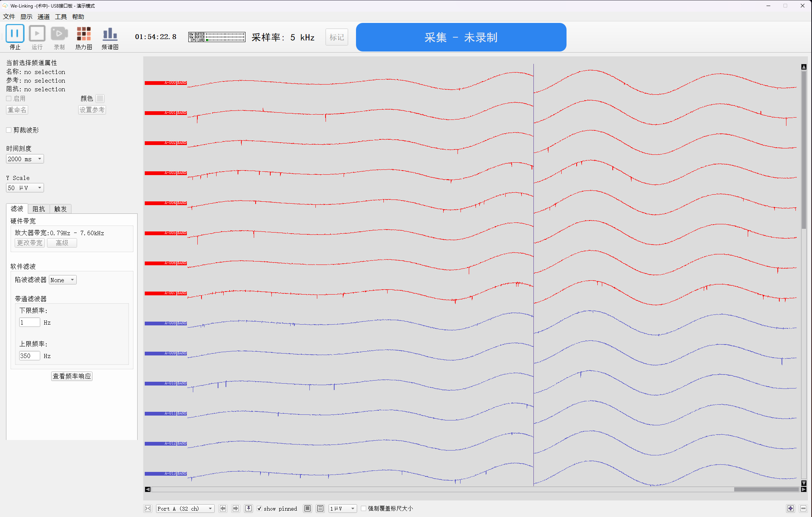Open the 2000 ms time scale dropdown
The image size is (812, 517).
[25, 159]
